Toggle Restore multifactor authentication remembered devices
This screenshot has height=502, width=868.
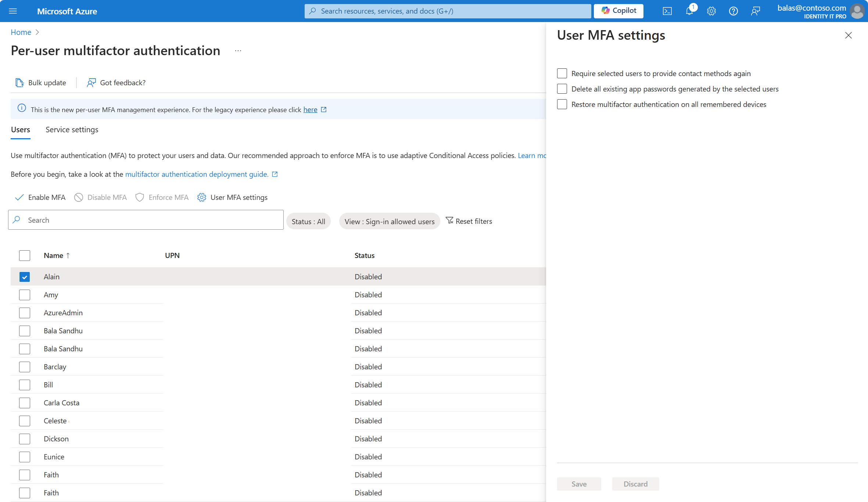561,105
